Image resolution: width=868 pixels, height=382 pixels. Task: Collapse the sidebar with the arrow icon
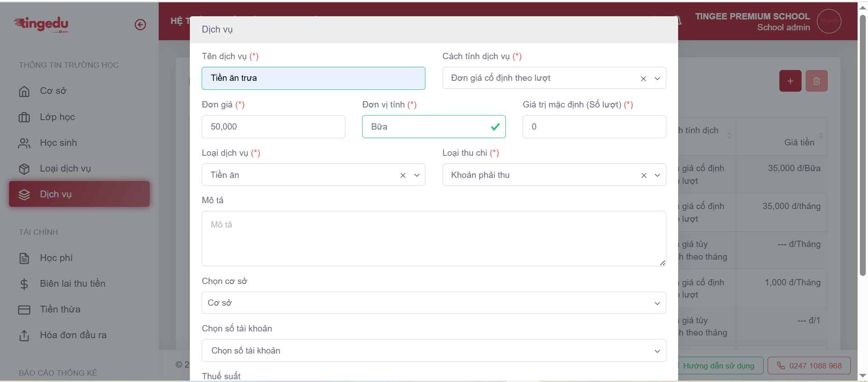140,24
